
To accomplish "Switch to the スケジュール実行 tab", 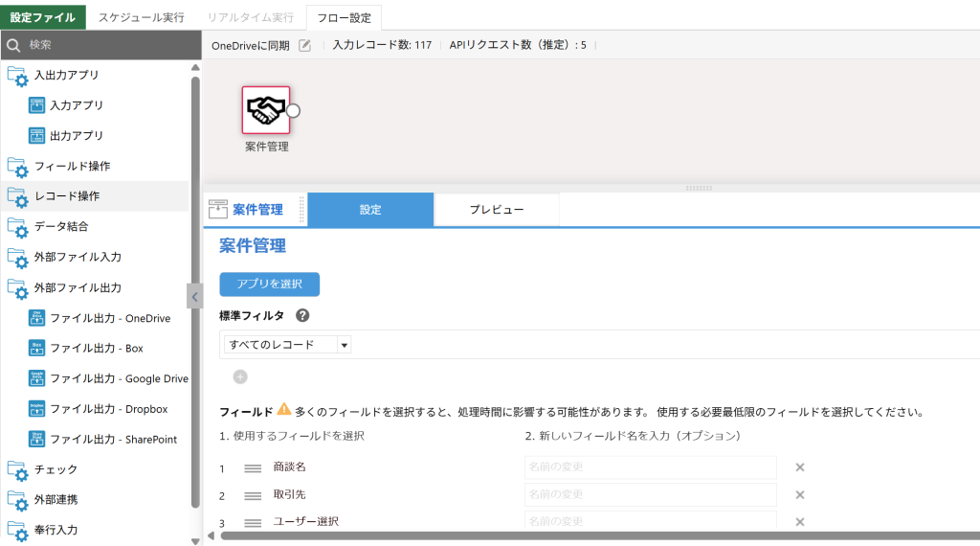I will coord(142,17).
